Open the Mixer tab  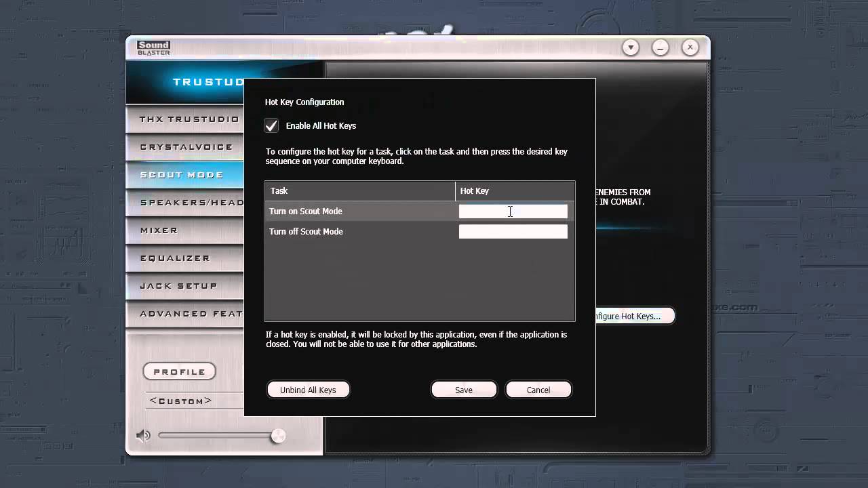185,230
